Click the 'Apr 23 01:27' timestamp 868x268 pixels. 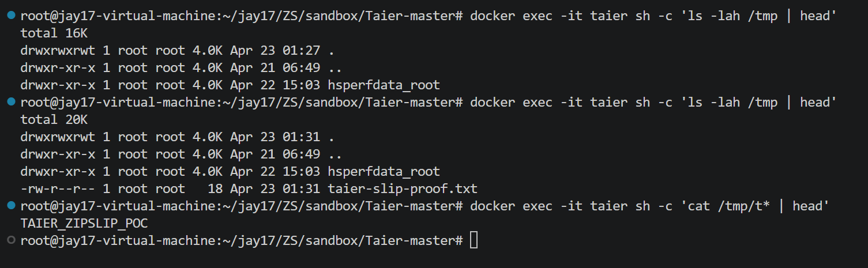click(x=275, y=51)
